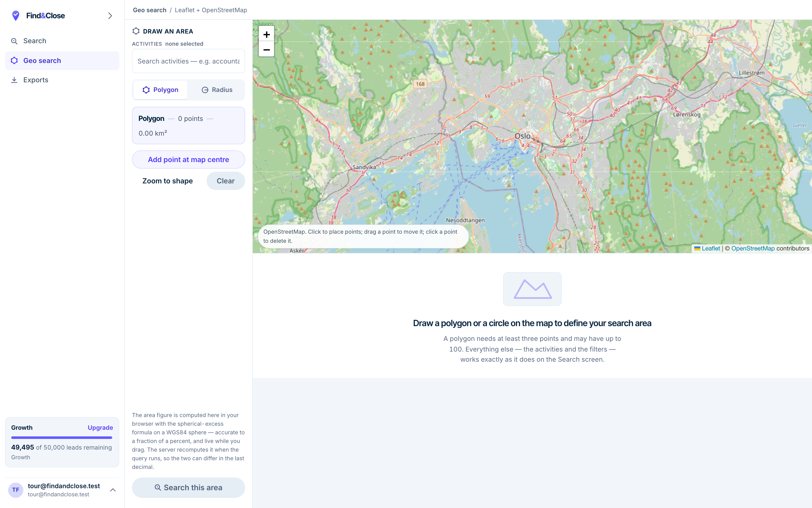The height and width of the screenshot is (508, 812).
Task: Click the 168 road marker on the map
Action: [x=420, y=84]
